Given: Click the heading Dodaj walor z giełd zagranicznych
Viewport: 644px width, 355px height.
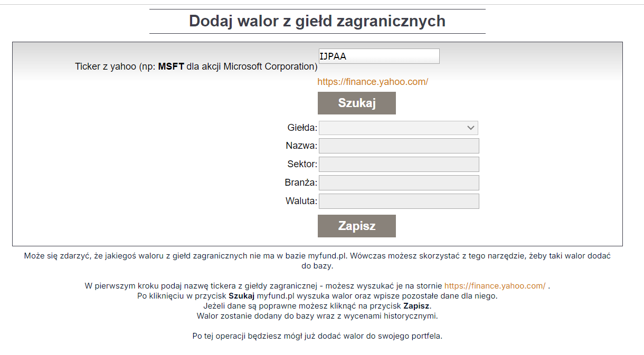Looking at the screenshot, I should (x=317, y=21).
